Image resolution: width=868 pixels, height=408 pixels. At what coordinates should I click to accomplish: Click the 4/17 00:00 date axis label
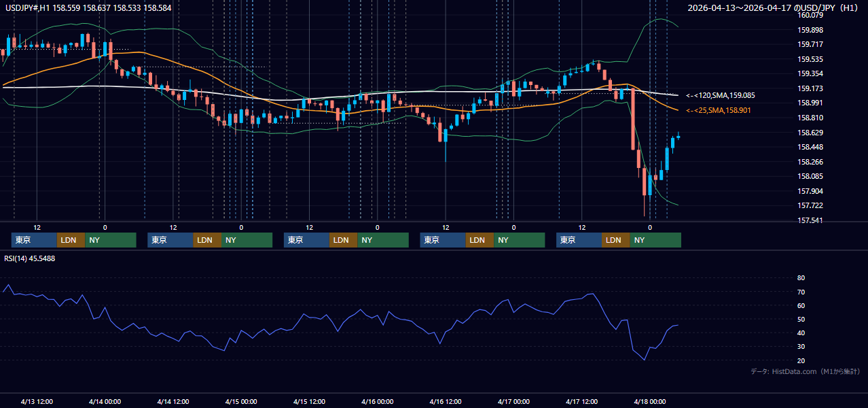(x=514, y=401)
